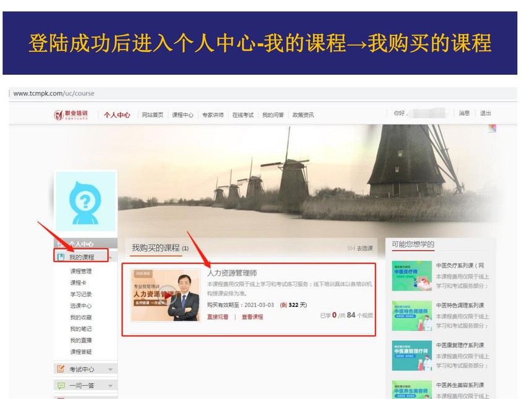Open 课程答疑 in sidebar
Screen dimensions: 532x399
[81, 352]
